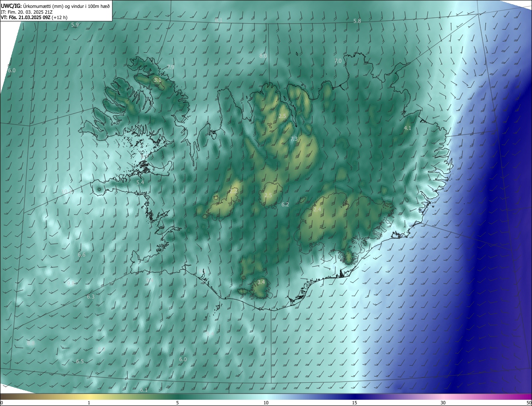Viewport: 532px width, 406px height.
Task: Click the 2.5 label beside the 6.2 value
Action: click(268, 195)
